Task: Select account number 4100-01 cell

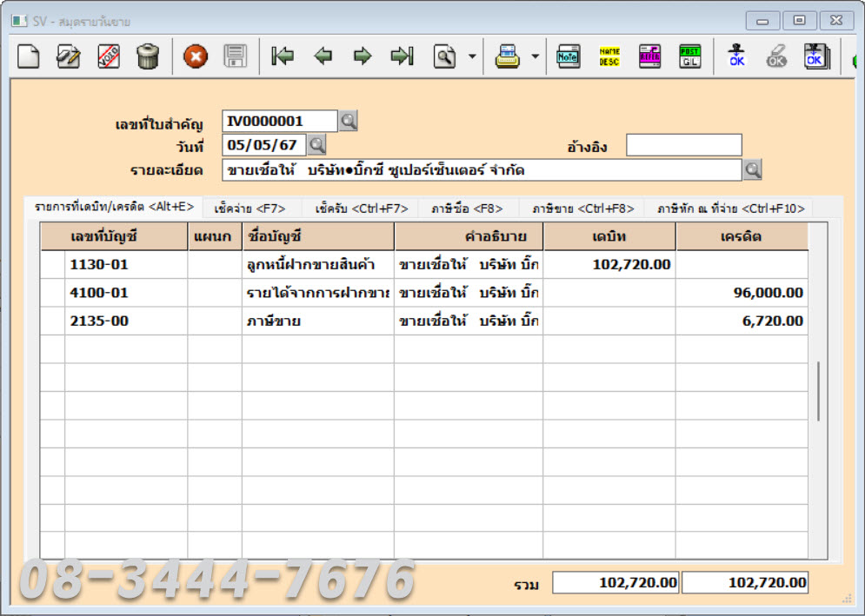Action: click(x=126, y=293)
